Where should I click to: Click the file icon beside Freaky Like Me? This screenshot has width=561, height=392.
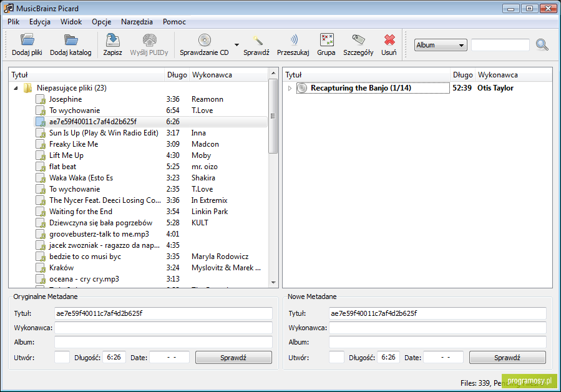41,144
